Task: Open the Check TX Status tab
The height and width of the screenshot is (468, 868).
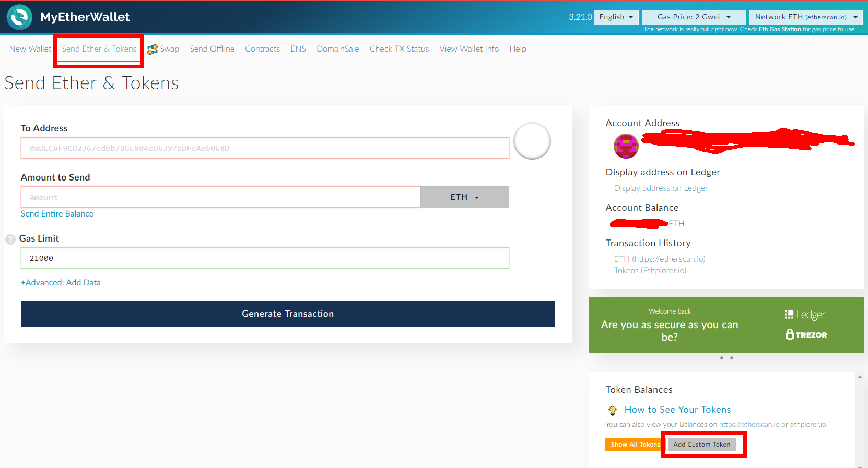Action: coord(400,49)
